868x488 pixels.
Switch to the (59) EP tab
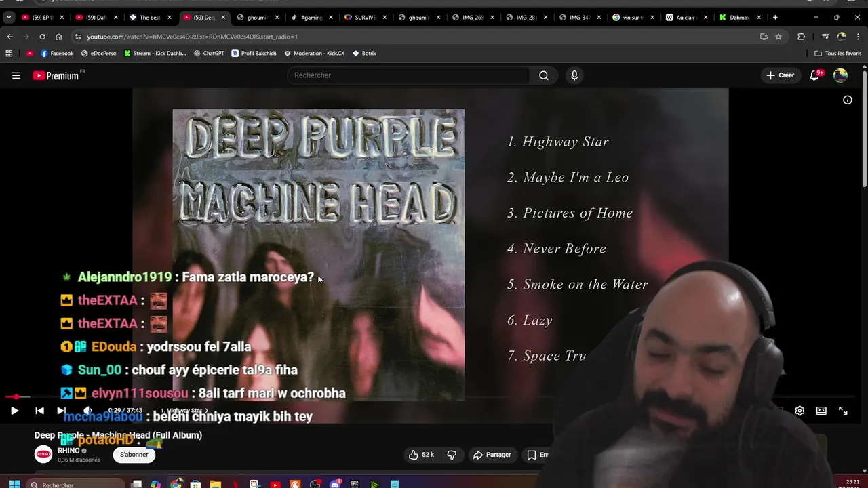(41, 17)
